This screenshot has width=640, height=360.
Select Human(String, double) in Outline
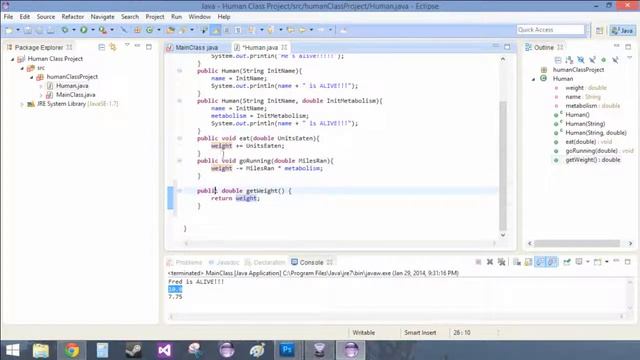point(596,133)
